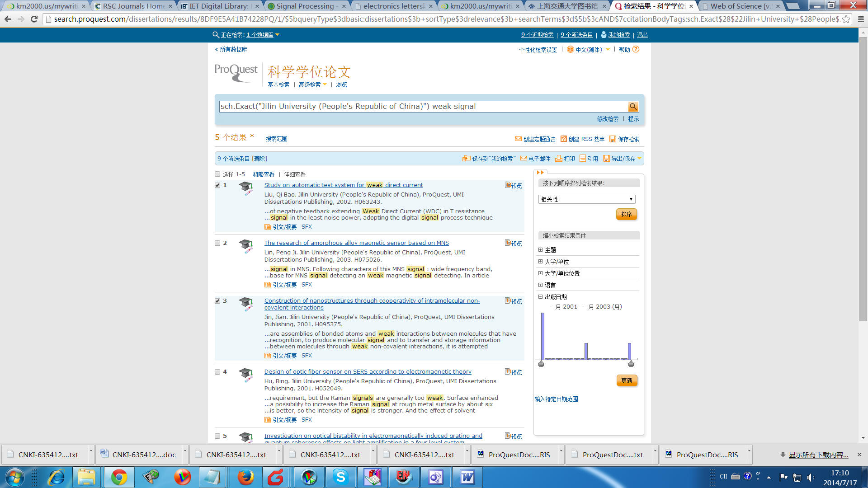Click into the search query field
868x488 pixels.
[x=423, y=107]
